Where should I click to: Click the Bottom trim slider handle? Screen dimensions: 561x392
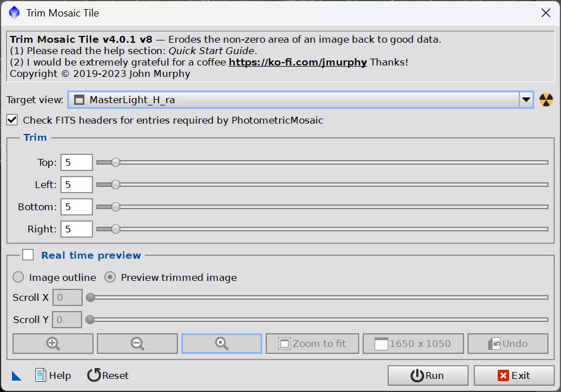pos(116,207)
